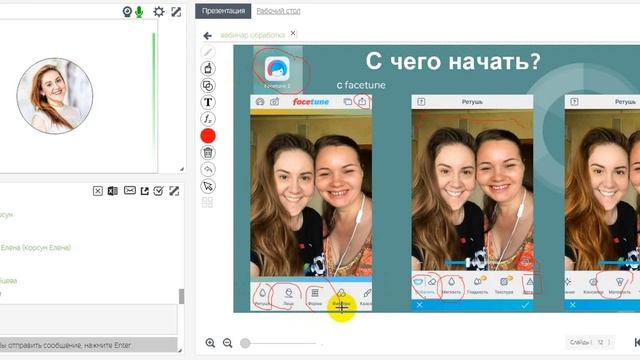Click the help icon beside first Ретушь title
This screenshot has width=640, height=360.
click(x=421, y=102)
